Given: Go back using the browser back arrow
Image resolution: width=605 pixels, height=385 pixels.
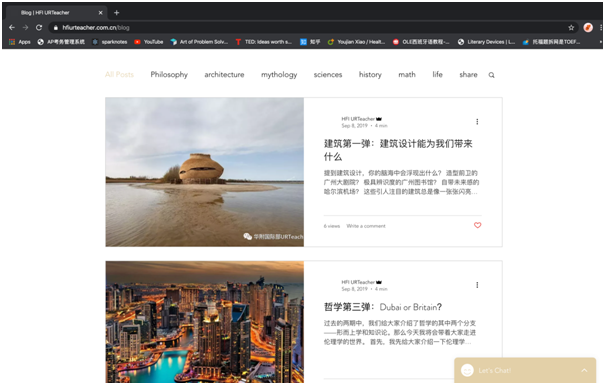Looking at the screenshot, I should [x=12, y=27].
